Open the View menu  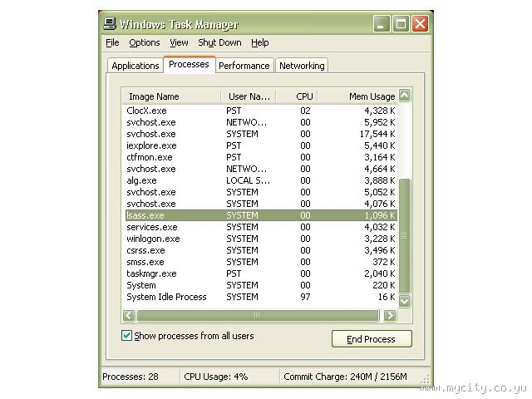tap(179, 42)
